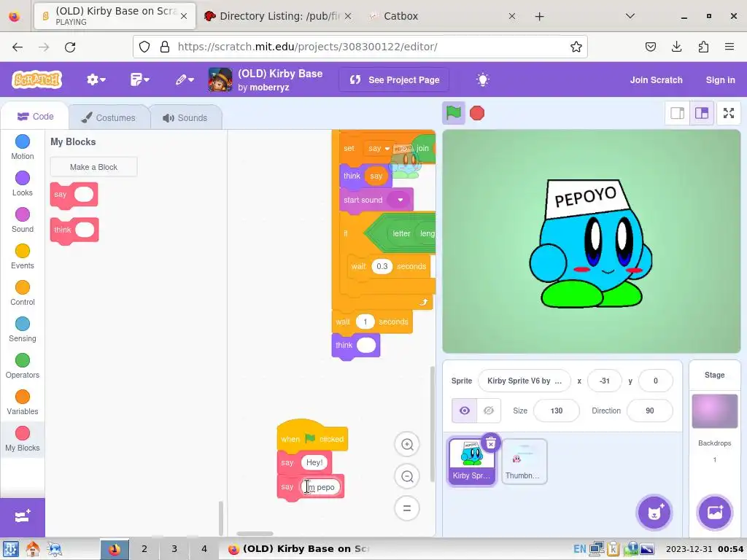
Task: Switch to Directory Listing browser tab
Action: tap(278, 16)
